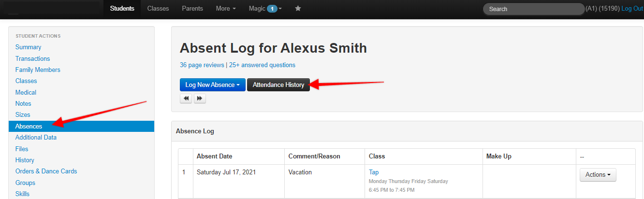Open the More dropdown menu
This screenshot has height=199, width=644.
(226, 9)
